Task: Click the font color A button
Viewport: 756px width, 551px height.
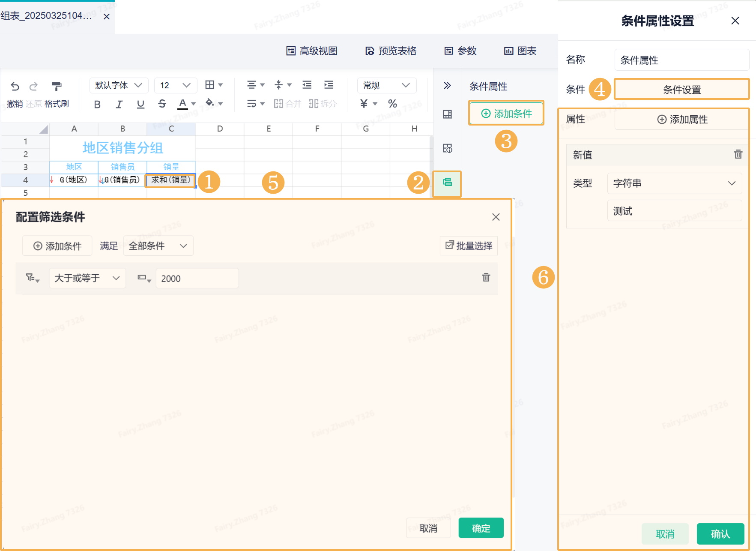Action: tap(183, 104)
